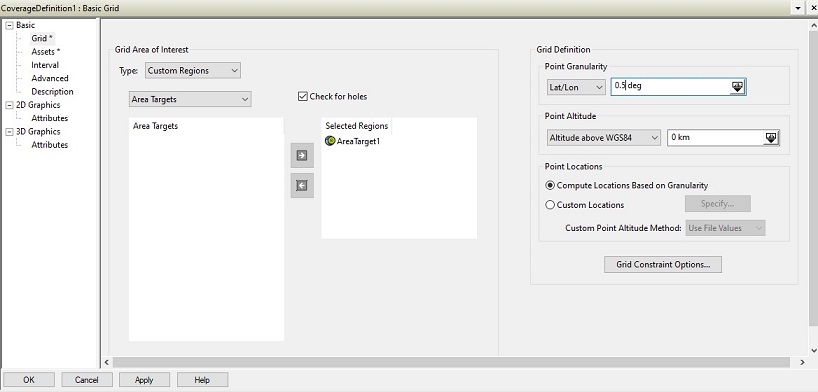Open unit menu icon in altitude field
Screen dimensions: 818x392
pyautogui.click(x=771, y=138)
